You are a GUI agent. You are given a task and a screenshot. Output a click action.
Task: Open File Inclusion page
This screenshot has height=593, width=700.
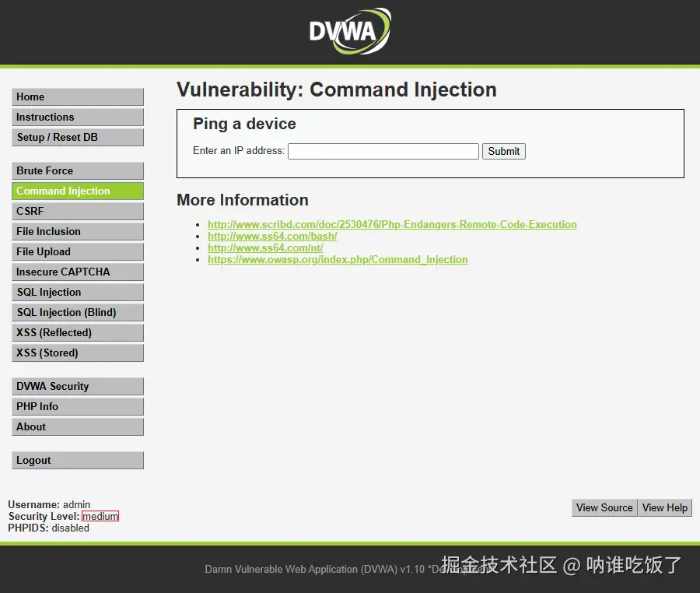[78, 231]
